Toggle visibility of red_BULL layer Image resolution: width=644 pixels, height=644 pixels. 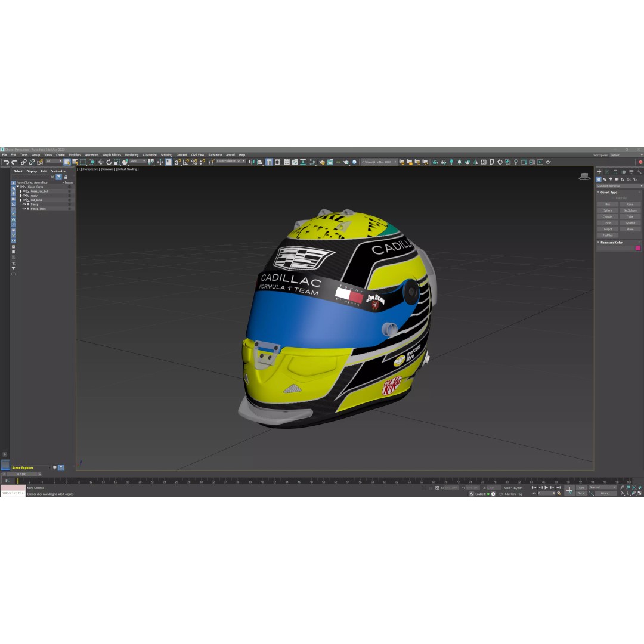point(24,200)
